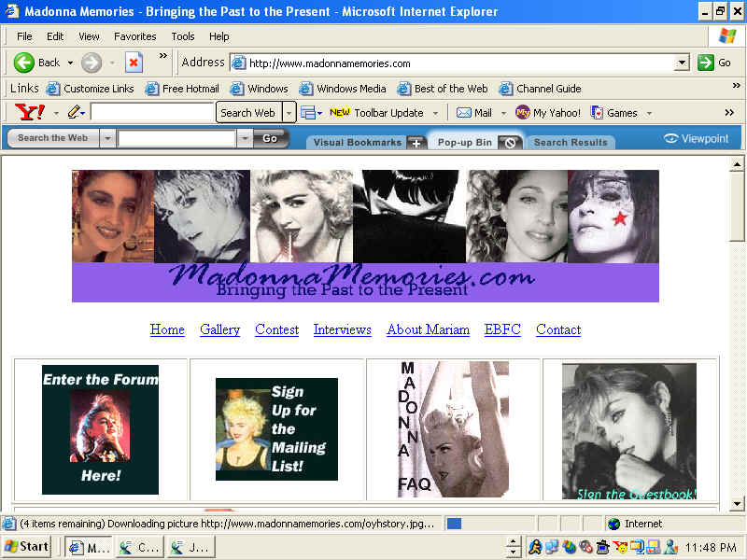Image resolution: width=747 pixels, height=560 pixels.
Task: Click the Sign the Guestbook image
Action: pyautogui.click(x=629, y=431)
